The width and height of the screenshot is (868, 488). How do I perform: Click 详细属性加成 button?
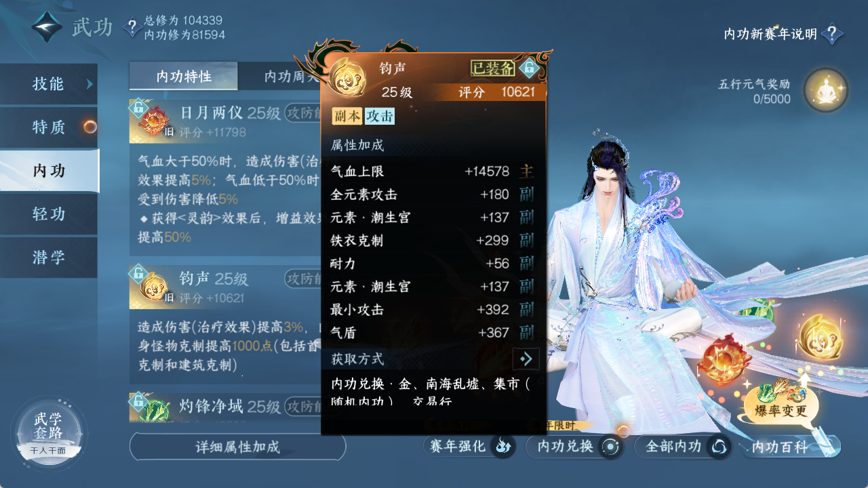pos(237,447)
